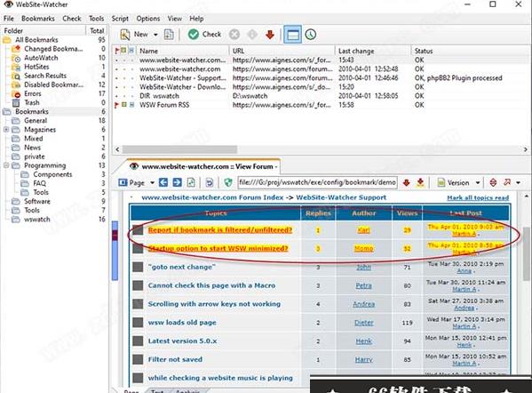Viewport: 532px width, 393px height.
Task: Select the Trash folder
Action: (32, 102)
